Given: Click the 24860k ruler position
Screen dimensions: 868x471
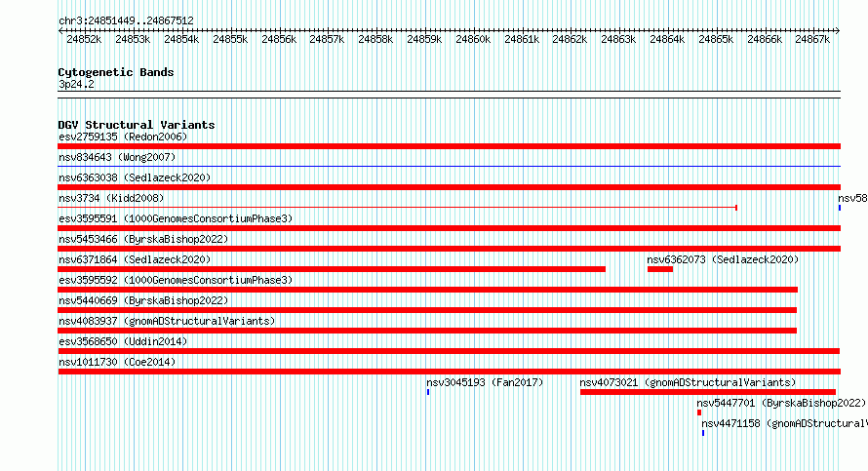Looking at the screenshot, I should pos(473,39).
